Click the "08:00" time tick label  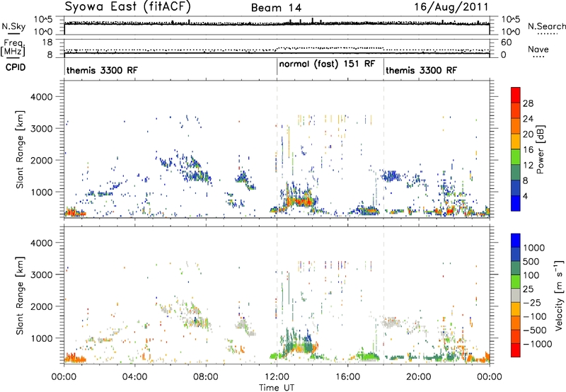click(x=206, y=377)
